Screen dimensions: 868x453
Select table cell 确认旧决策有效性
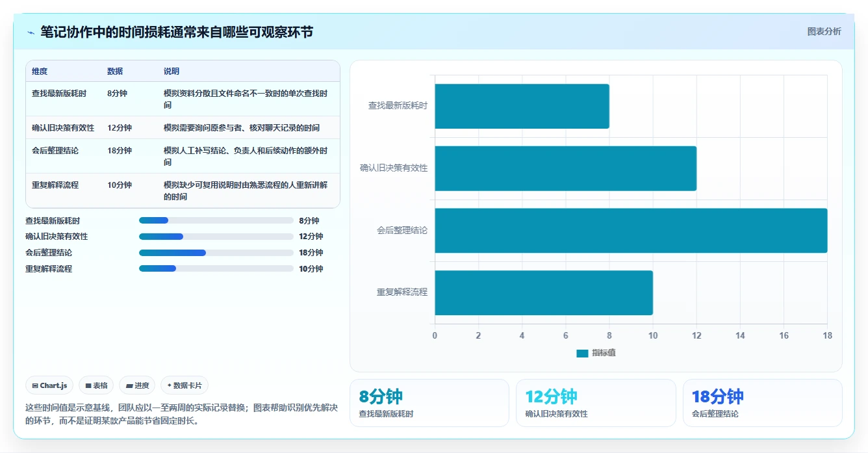pos(63,128)
